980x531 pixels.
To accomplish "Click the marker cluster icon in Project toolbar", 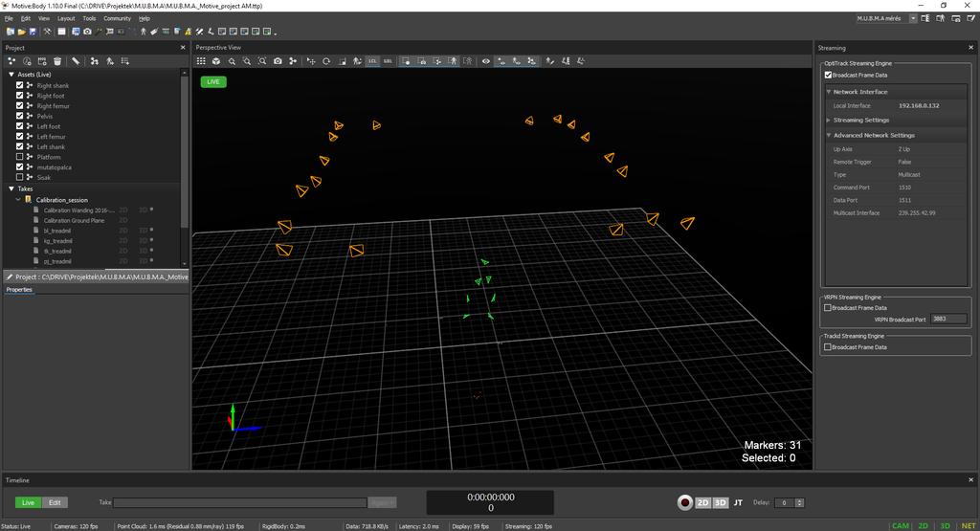I will 11,61.
